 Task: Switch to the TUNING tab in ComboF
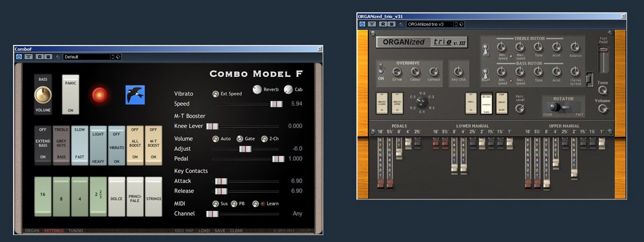click(x=76, y=231)
